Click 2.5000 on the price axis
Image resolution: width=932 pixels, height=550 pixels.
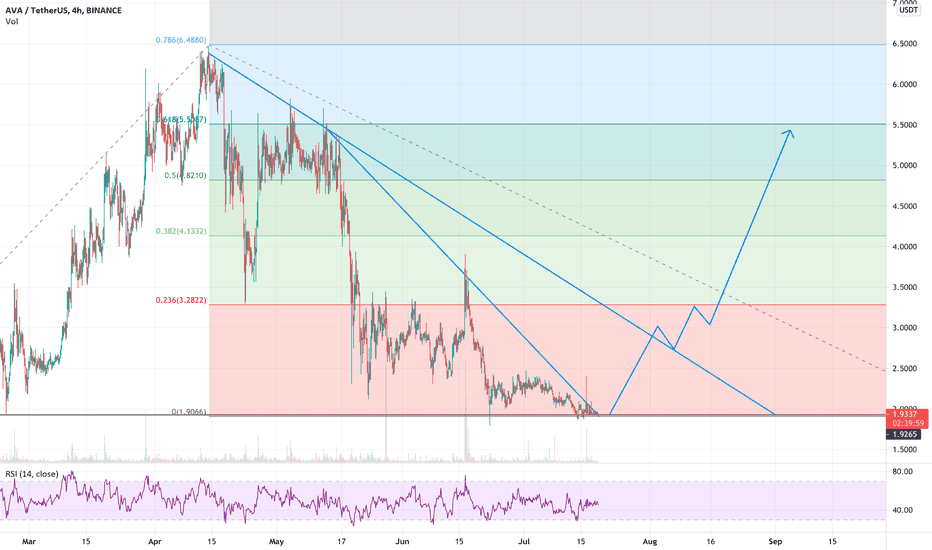pos(904,369)
